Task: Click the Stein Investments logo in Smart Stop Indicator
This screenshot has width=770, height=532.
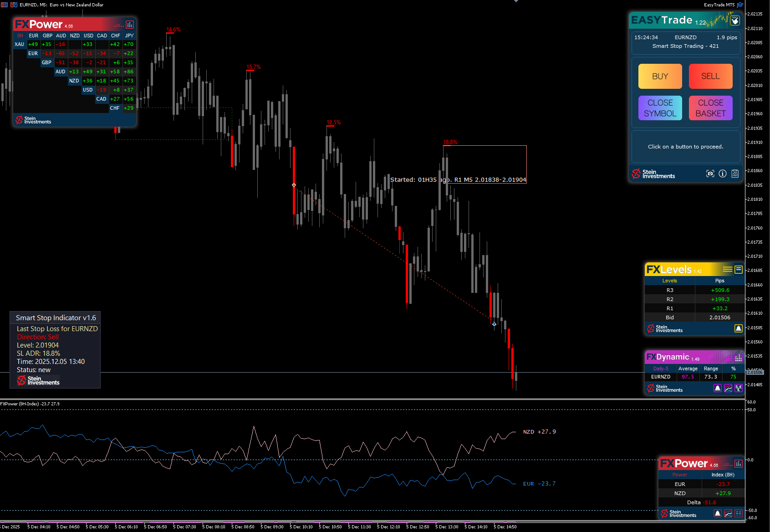Action: point(38,380)
